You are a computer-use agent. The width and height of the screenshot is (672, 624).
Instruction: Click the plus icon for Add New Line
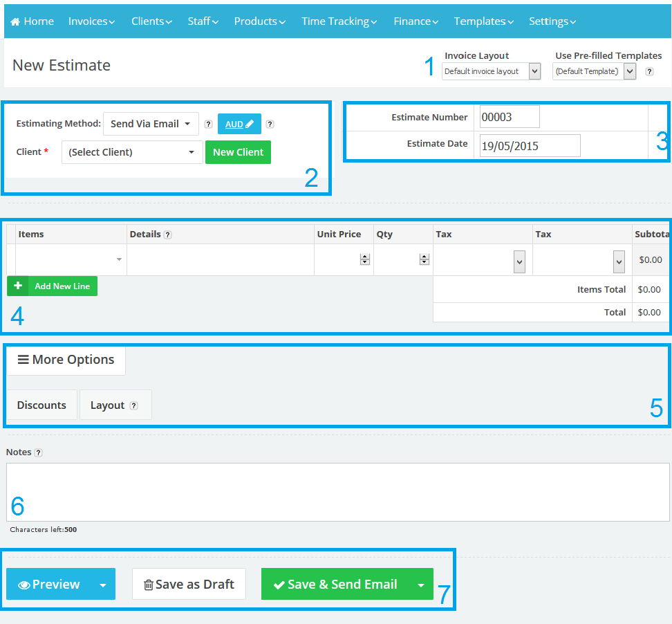(x=18, y=286)
